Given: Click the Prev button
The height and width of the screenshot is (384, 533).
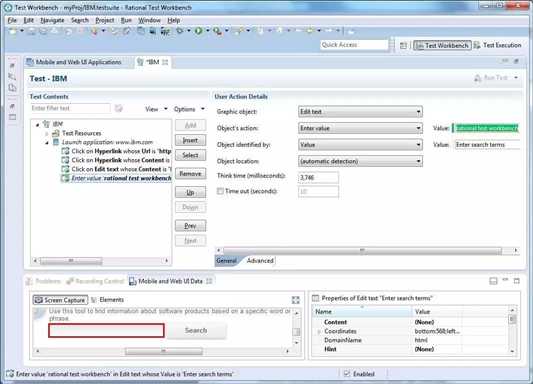Looking at the screenshot, I should tap(190, 226).
